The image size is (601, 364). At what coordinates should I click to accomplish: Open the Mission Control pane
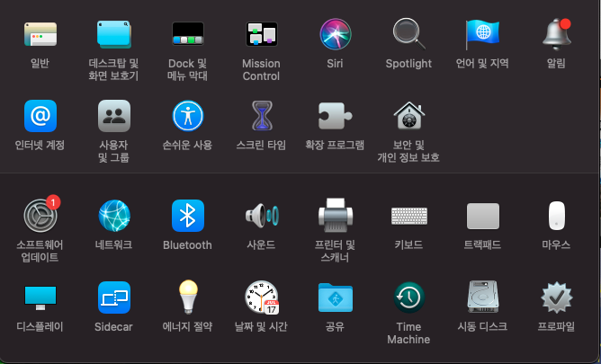(262, 34)
